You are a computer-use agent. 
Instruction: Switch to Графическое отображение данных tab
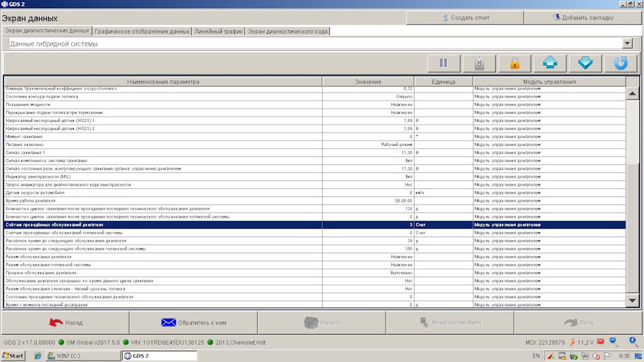(x=142, y=32)
